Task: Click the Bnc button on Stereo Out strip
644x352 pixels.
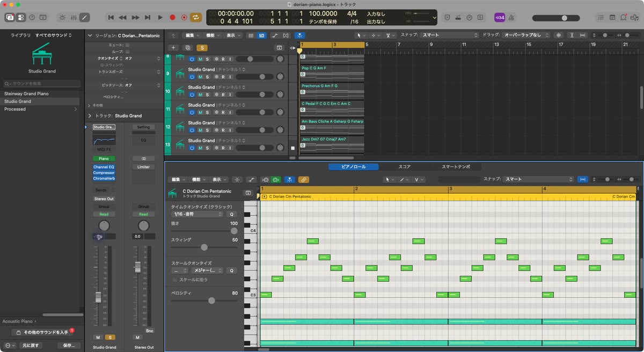Action: click(x=149, y=331)
